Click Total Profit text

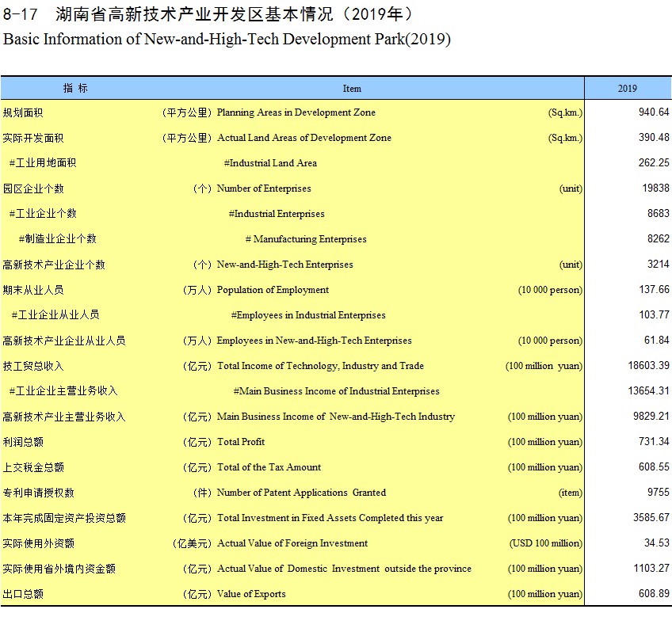click(x=241, y=442)
